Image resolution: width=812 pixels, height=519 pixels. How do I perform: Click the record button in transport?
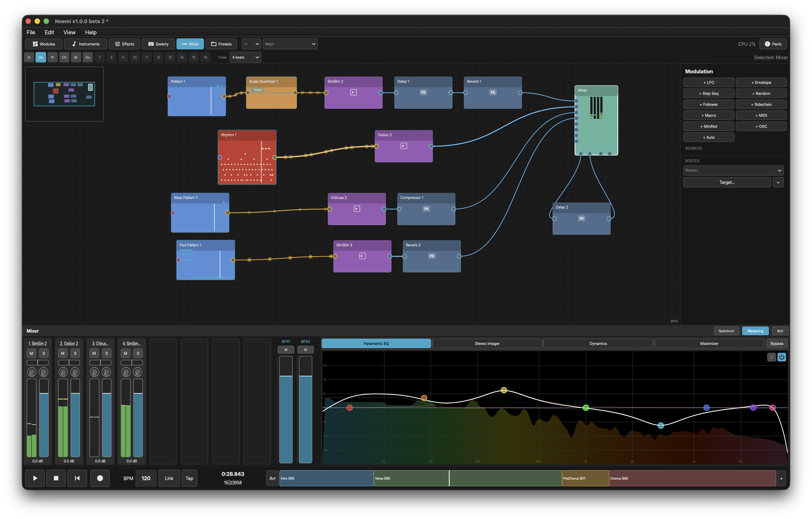click(100, 478)
